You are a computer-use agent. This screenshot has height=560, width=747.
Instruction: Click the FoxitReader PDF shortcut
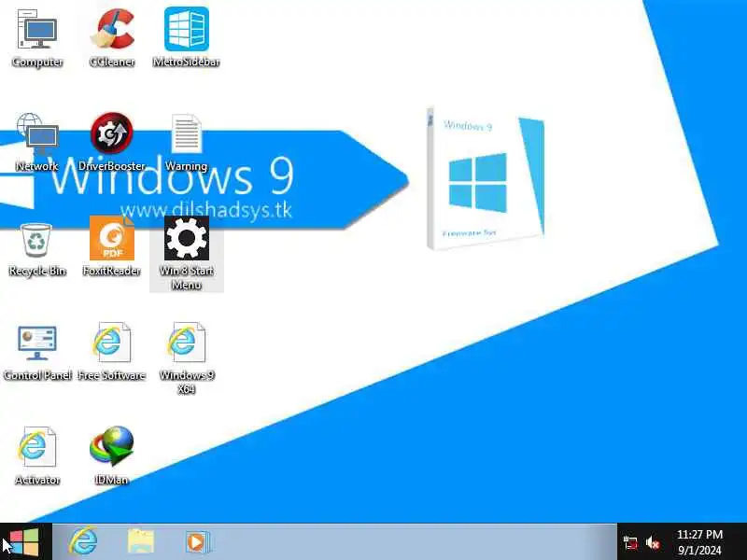click(112, 238)
